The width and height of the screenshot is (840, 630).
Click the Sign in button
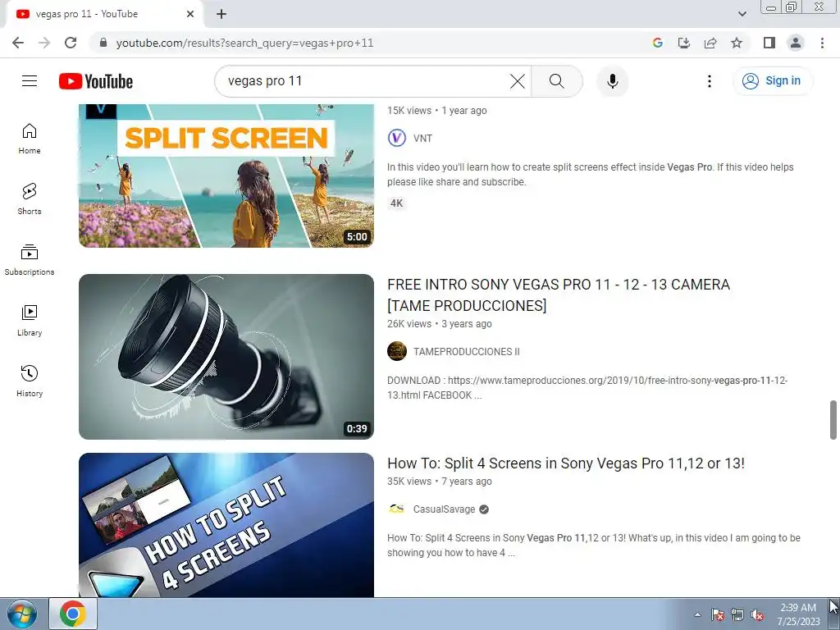(773, 81)
